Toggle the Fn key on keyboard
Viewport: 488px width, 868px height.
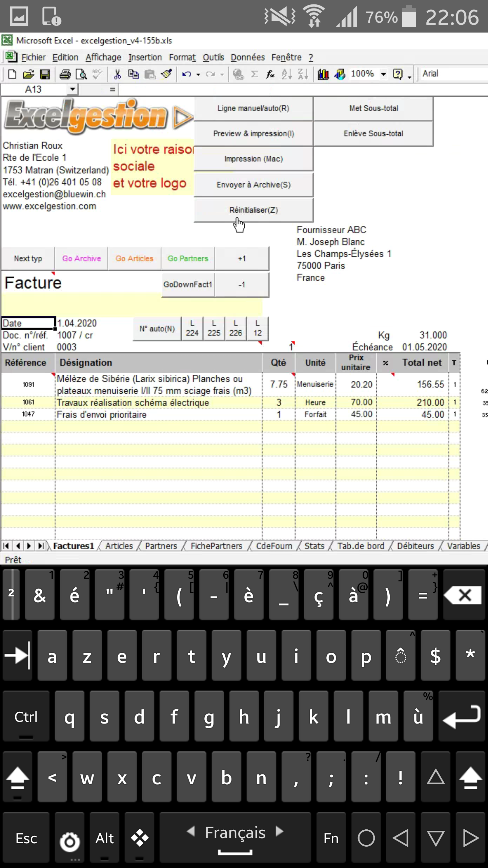click(331, 838)
